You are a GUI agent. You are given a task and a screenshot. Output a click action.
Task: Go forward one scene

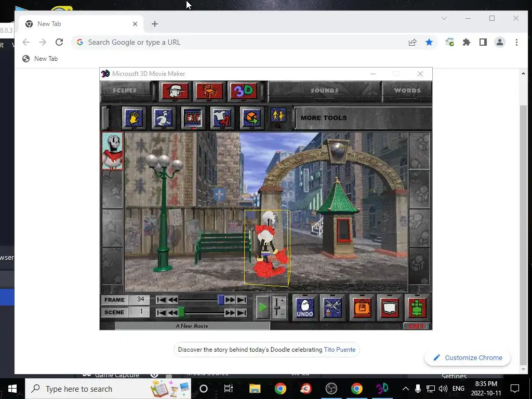pos(230,312)
